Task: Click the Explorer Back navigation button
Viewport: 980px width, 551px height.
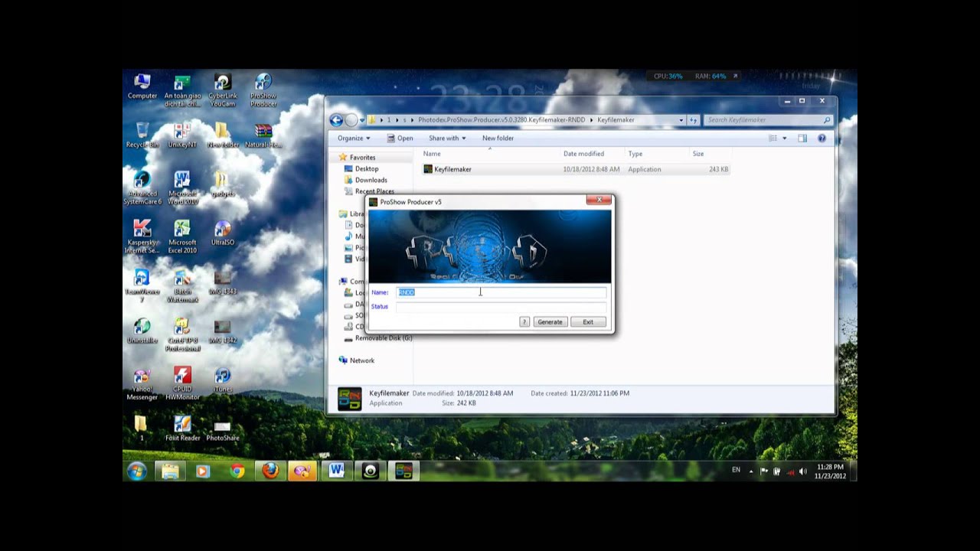Action: pos(336,120)
